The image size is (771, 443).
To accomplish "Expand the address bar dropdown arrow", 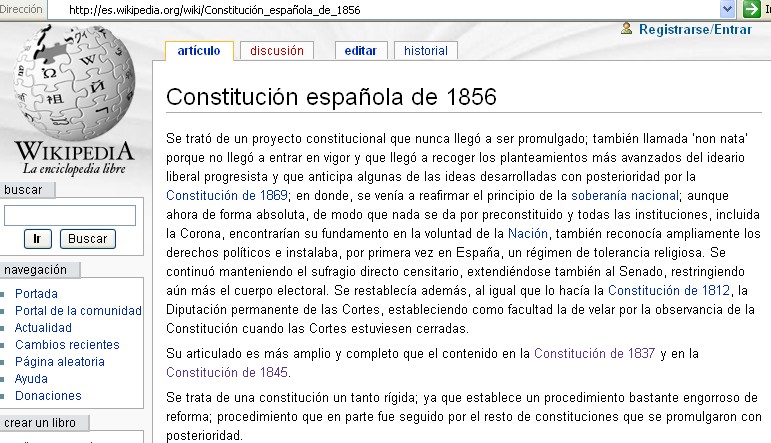I will (727, 9).
